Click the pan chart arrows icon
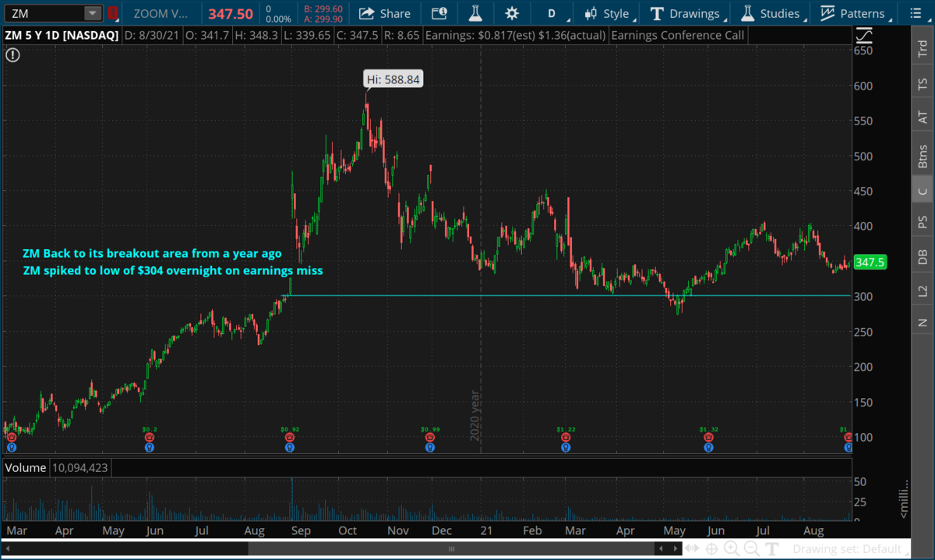 (690, 548)
